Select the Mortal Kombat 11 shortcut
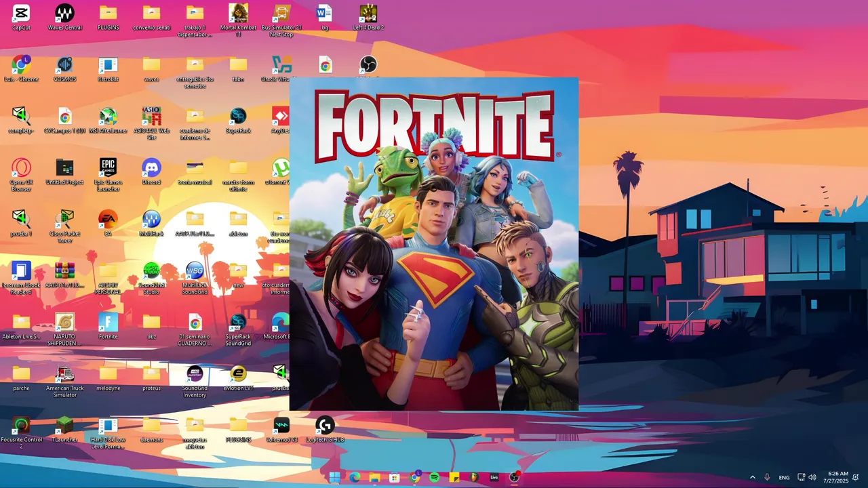The height and width of the screenshot is (488, 868). pos(238,20)
